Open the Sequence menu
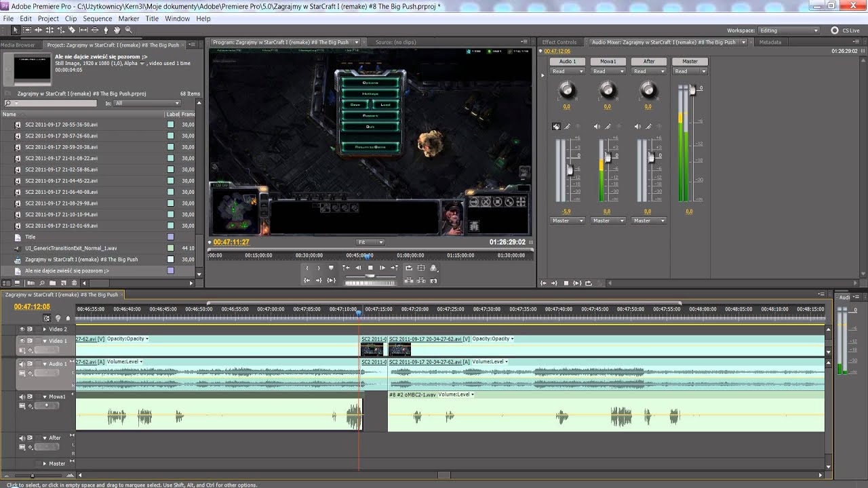The height and width of the screenshot is (488, 868). point(98,19)
